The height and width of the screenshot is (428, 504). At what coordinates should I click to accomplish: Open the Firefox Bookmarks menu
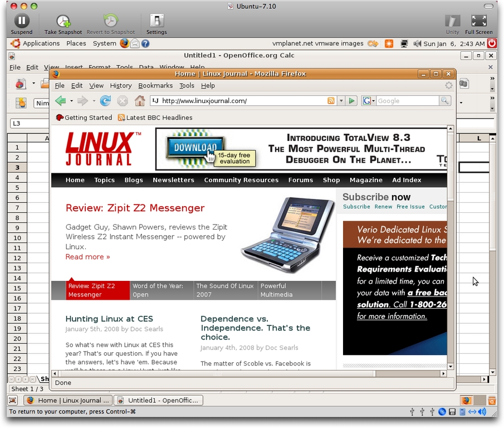tap(155, 86)
